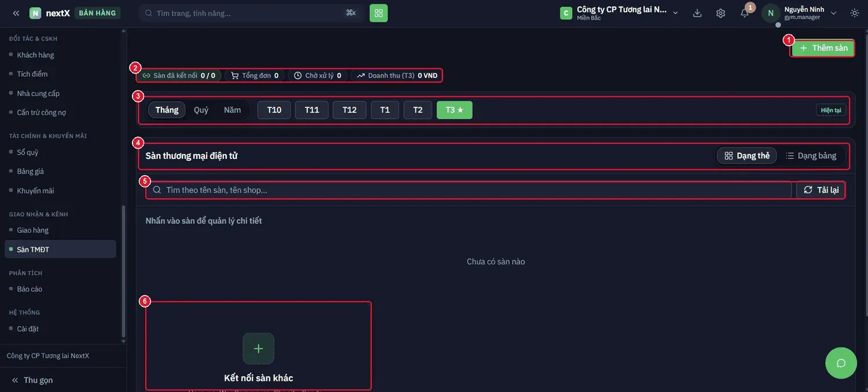868x392 pixels.
Task: Select month T11
Action: pos(312,110)
